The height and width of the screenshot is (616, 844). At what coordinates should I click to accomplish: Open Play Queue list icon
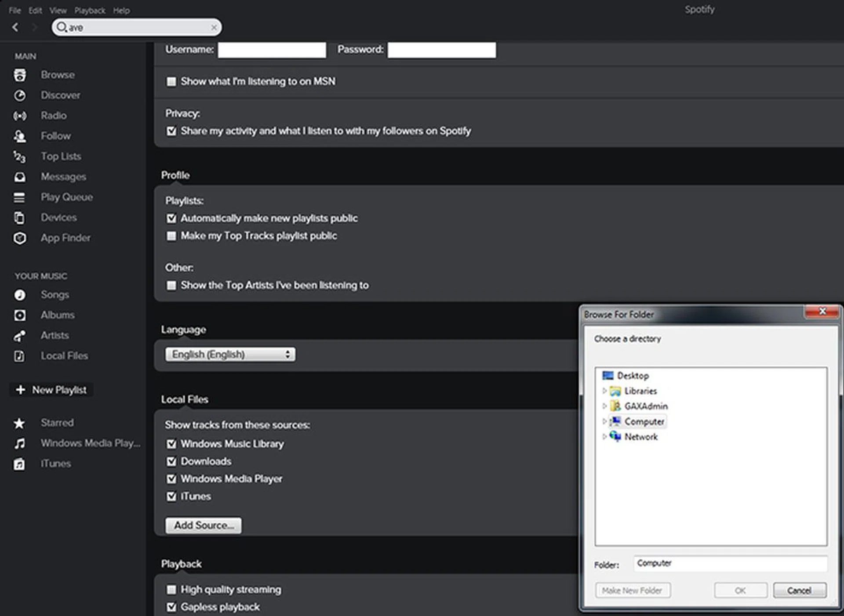point(19,198)
